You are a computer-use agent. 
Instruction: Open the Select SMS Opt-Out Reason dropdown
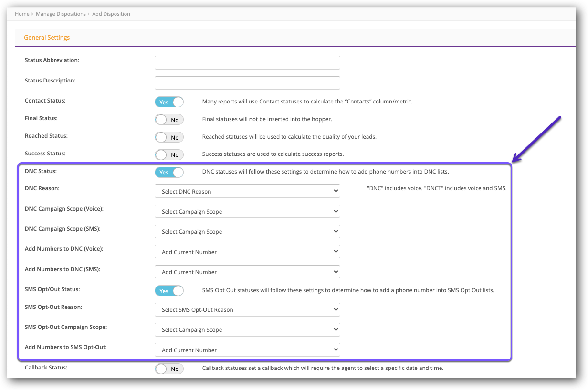247,309
